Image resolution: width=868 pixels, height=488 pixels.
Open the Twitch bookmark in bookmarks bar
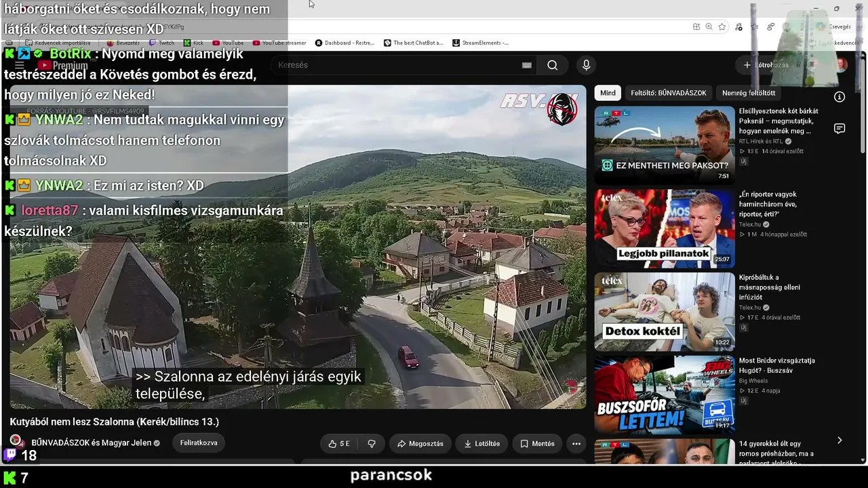coord(162,43)
